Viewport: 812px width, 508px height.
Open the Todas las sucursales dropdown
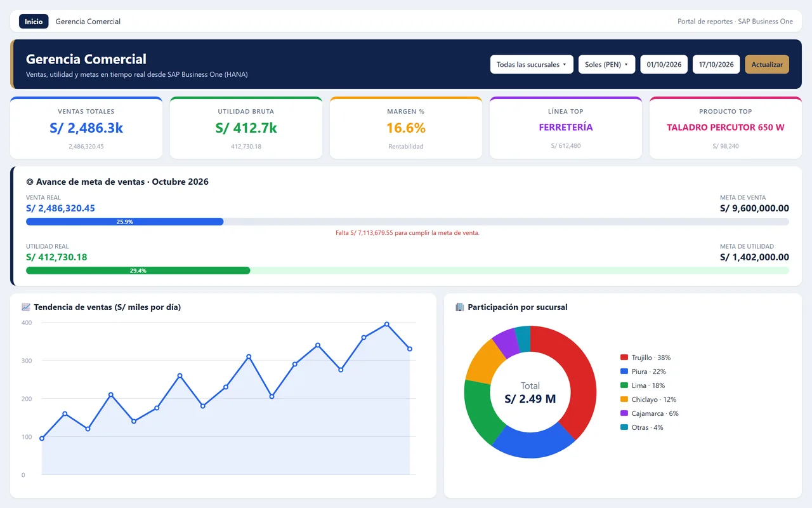click(532, 64)
